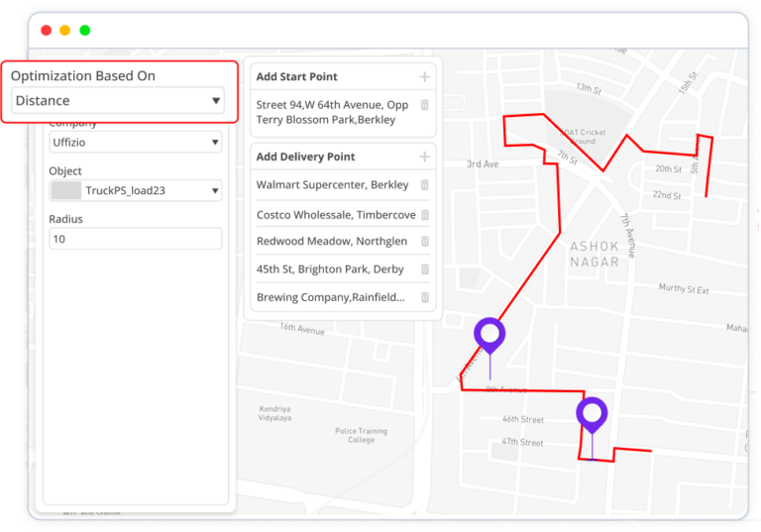Select 45th St, Brighton Park, Derby entry
Viewport: 761px width, 532px height.
(330, 269)
